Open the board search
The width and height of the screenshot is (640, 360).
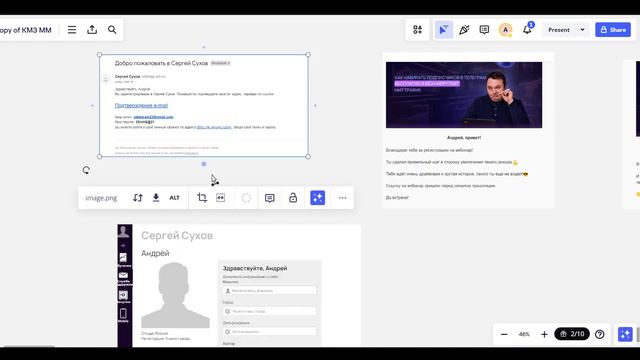112,30
